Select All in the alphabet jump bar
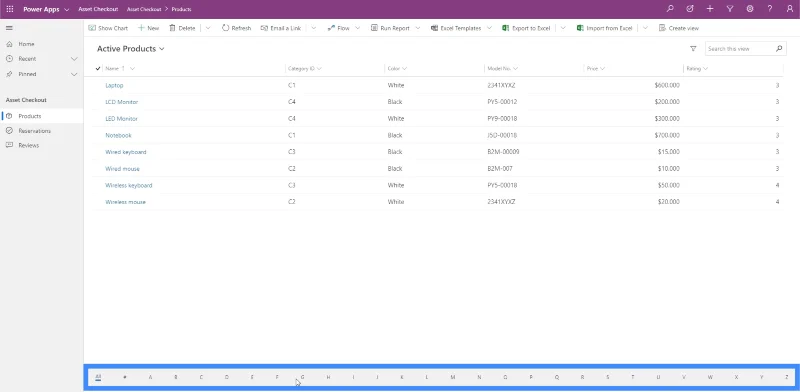 click(98, 377)
